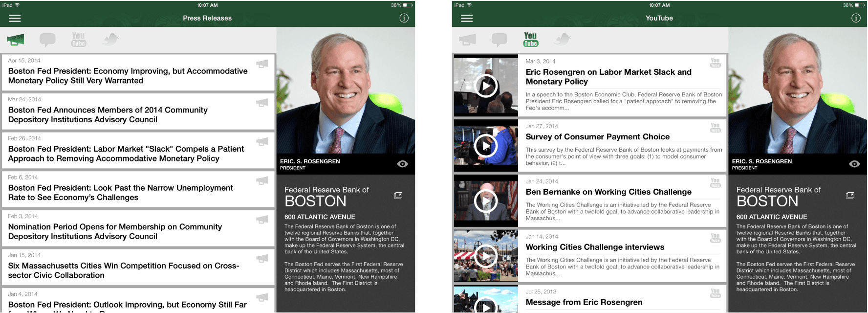Screen dimensions: 868x313
Task: Open Message from Eric Rosengren title
Action: click(584, 302)
